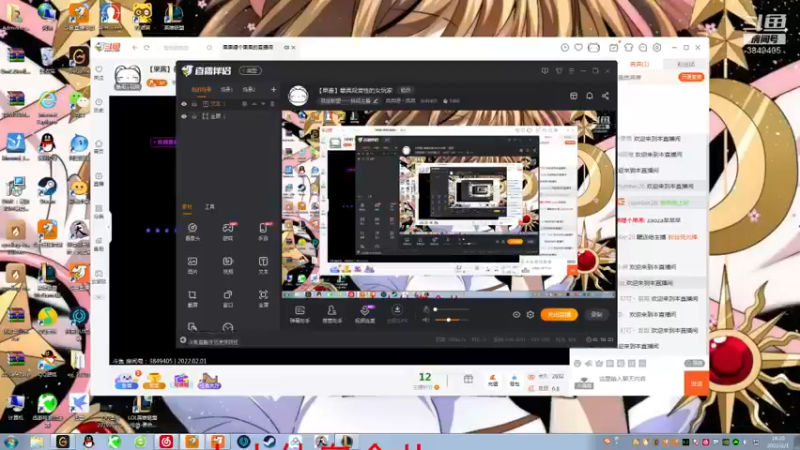The height and width of the screenshot is (450, 800).
Task: Click the orange 发送 send button in chat
Action: tap(696, 383)
